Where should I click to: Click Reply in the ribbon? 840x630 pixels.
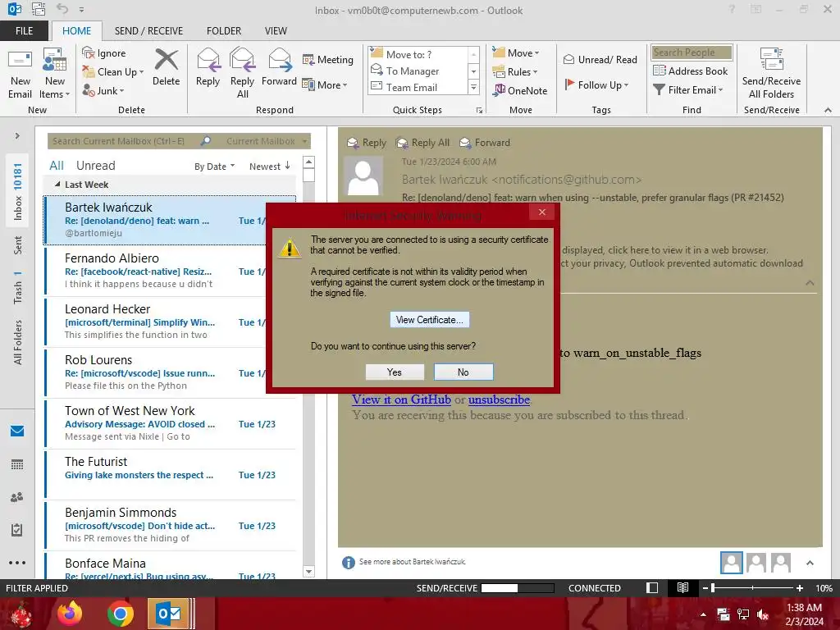(208, 67)
